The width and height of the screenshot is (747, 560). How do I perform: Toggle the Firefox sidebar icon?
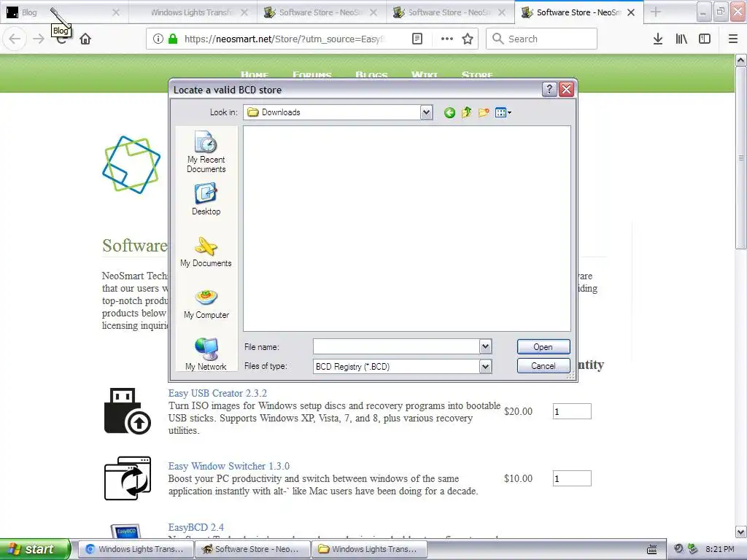pos(705,39)
